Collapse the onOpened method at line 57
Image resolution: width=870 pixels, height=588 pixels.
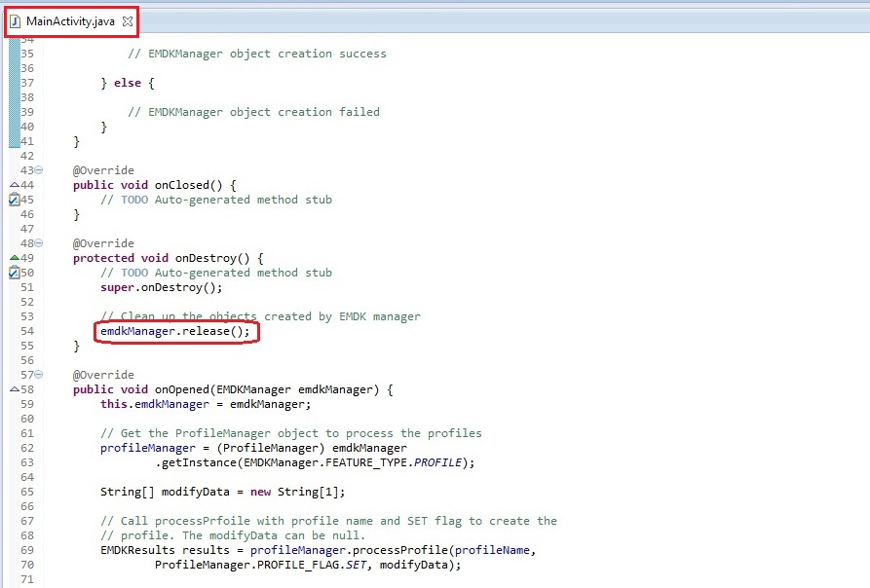point(39,375)
